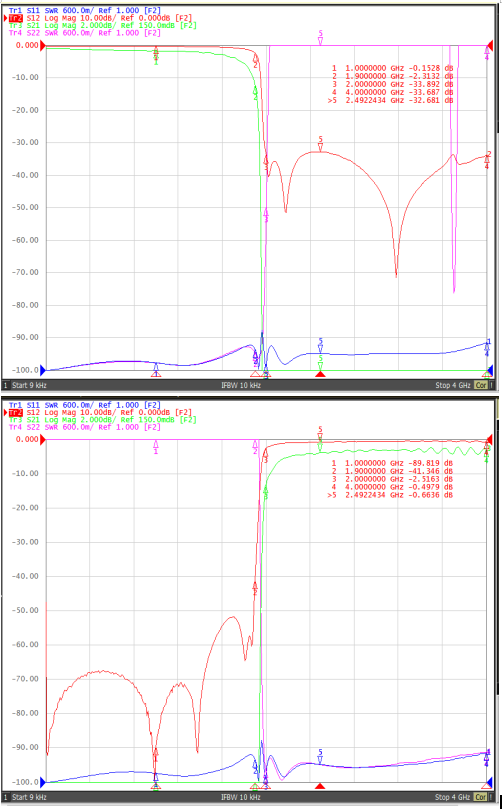The width and height of the screenshot is (502, 809).
Task: Click red reference arrow at bottom plot right edge
Action: point(490,440)
